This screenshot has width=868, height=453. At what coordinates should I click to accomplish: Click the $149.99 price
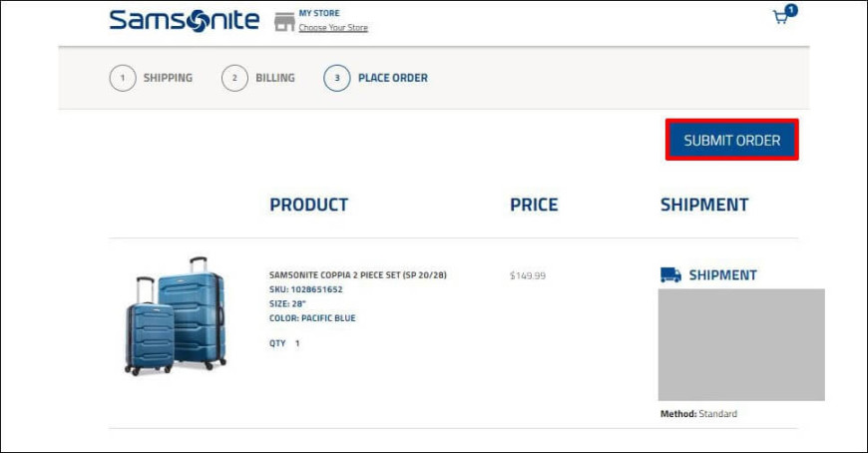point(528,275)
